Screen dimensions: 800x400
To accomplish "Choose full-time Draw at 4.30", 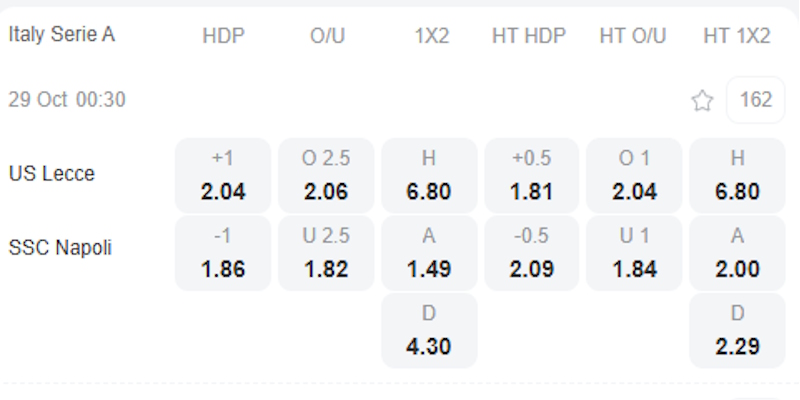I will click(x=429, y=331).
